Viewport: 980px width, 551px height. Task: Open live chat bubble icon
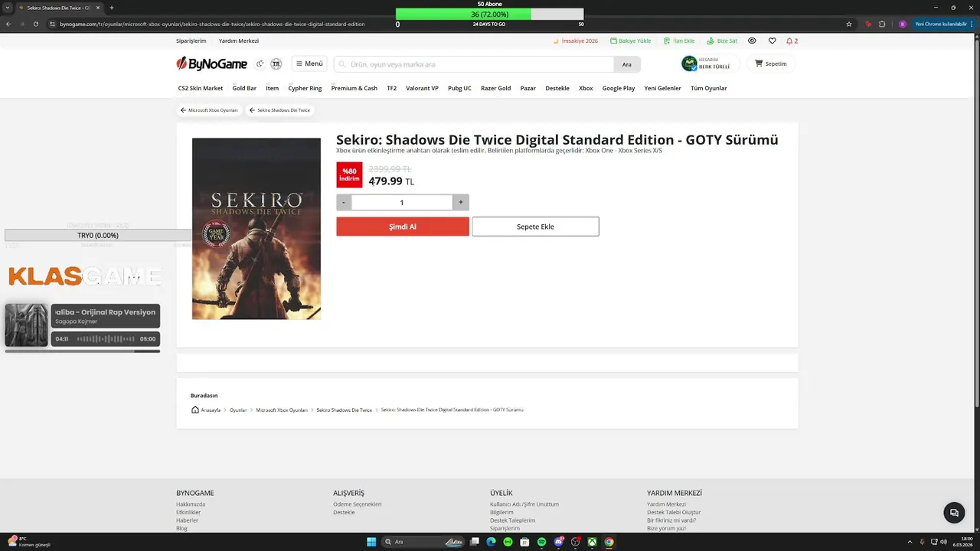click(954, 514)
